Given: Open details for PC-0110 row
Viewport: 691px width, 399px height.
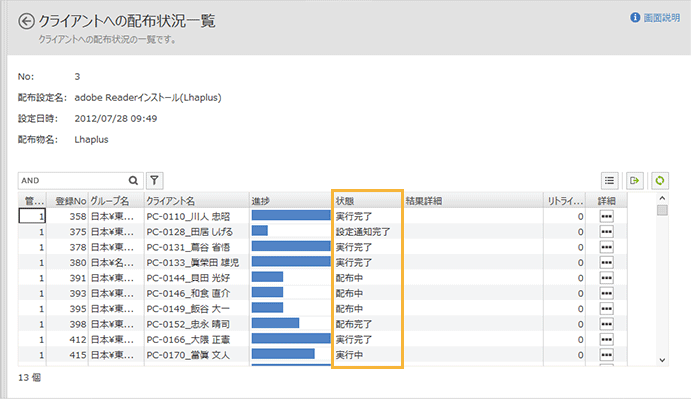Looking at the screenshot, I should coord(606,216).
